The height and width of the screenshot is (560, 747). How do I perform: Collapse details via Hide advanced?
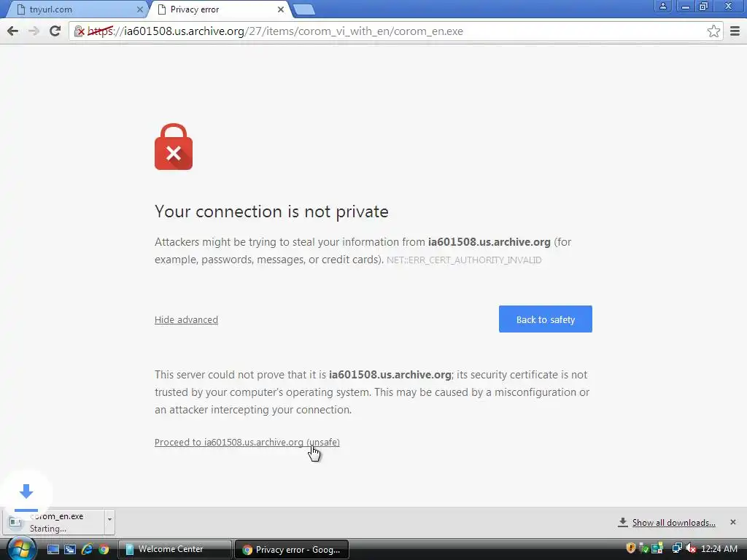[186, 319]
